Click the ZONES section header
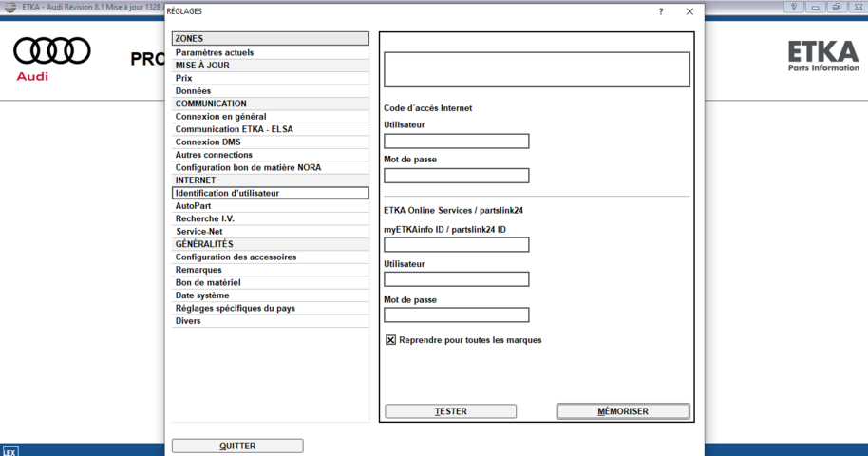 [x=270, y=38]
